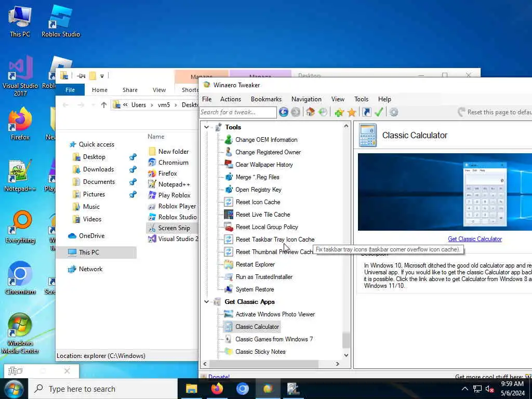Show hidden tray icons chevron
532x399 pixels.
tap(465, 389)
